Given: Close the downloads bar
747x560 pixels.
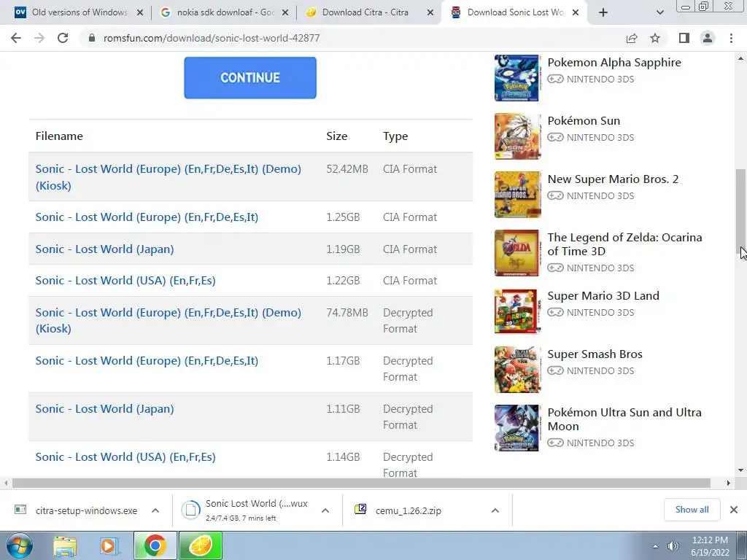Looking at the screenshot, I should [734, 510].
